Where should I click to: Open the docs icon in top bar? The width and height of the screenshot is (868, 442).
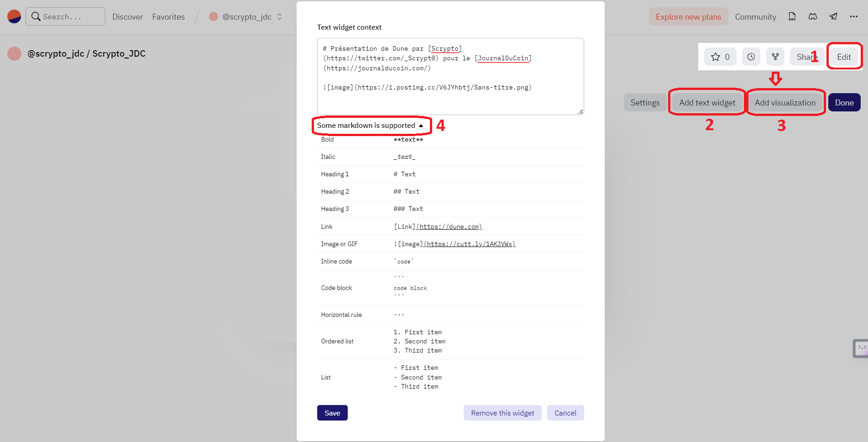[792, 16]
